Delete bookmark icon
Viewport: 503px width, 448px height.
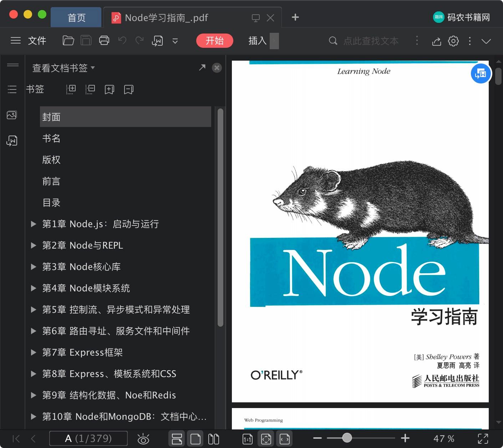pos(129,90)
